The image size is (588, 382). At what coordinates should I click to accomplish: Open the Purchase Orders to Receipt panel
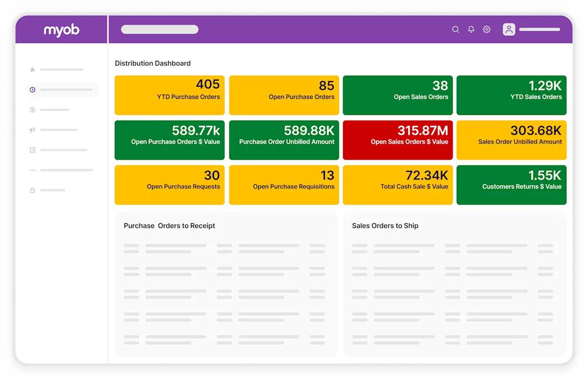(x=227, y=284)
